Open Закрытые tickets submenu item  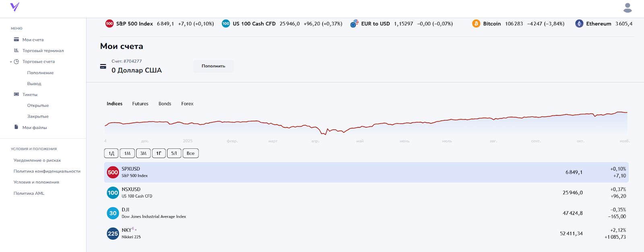[38, 116]
